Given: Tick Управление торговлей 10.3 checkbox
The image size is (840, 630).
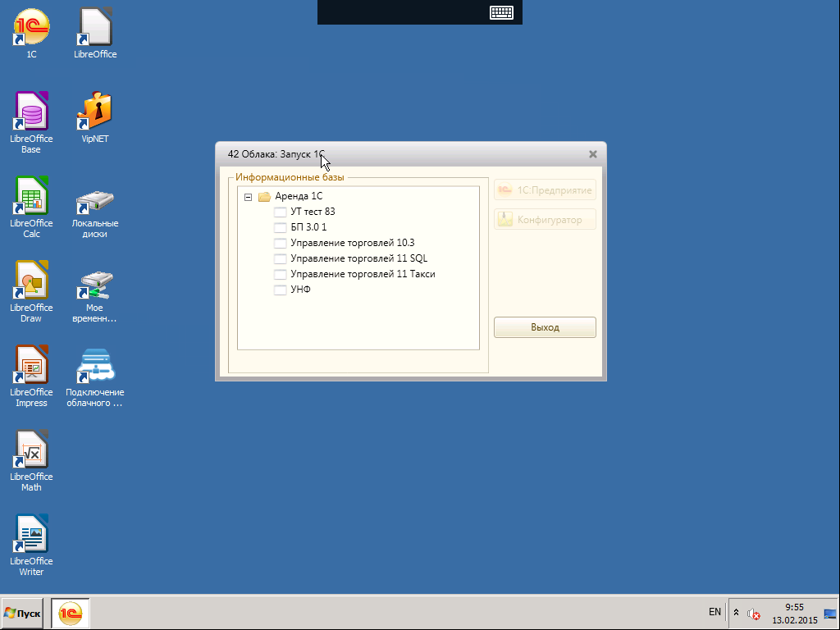Looking at the screenshot, I should click(281, 243).
